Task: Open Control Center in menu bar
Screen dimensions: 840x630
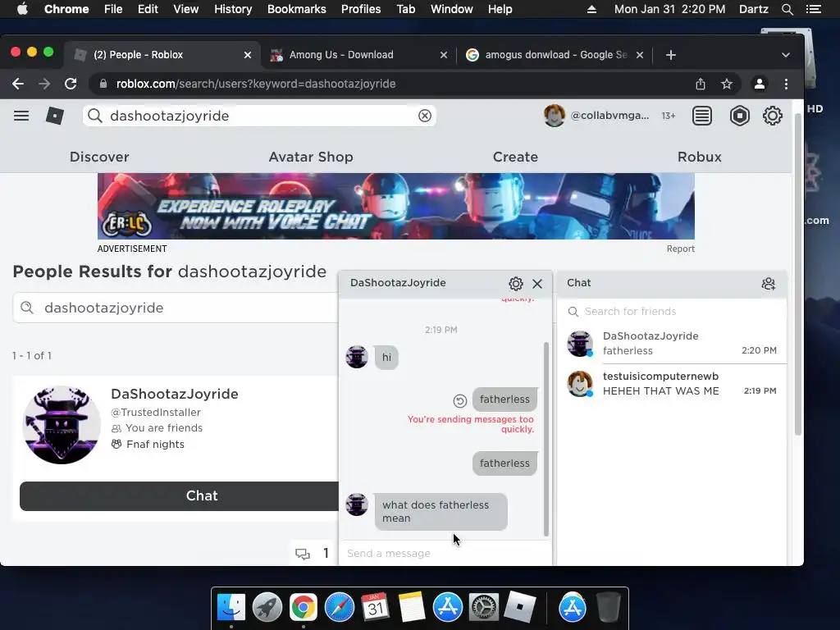Action: coord(813,9)
